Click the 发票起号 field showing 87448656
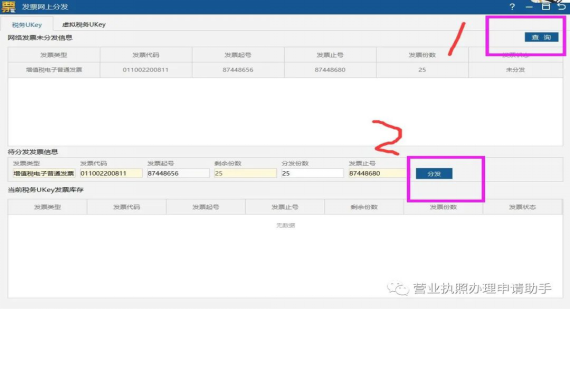This screenshot has width=570, height=380. [x=178, y=173]
